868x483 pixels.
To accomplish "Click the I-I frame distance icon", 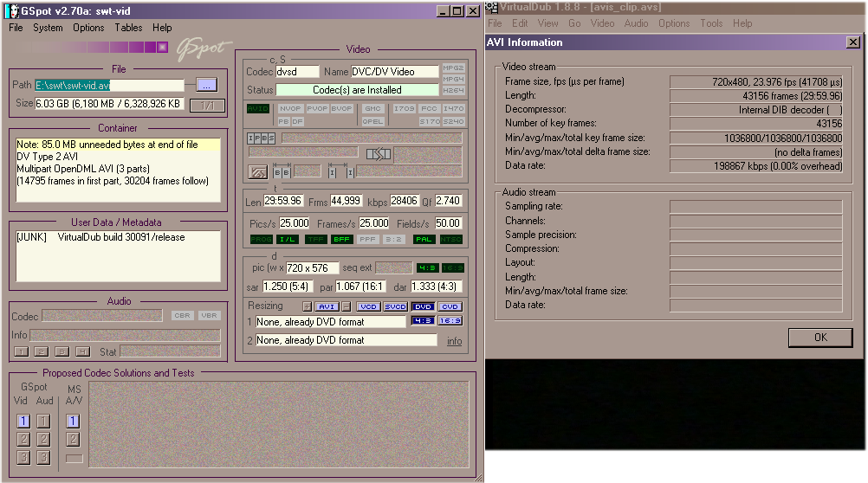I will pyautogui.click(x=341, y=172).
